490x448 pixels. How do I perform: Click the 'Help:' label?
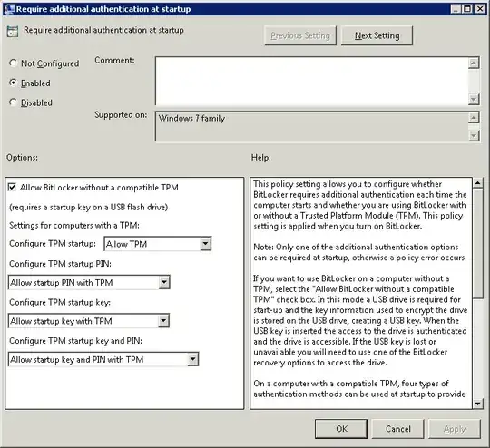(x=261, y=158)
